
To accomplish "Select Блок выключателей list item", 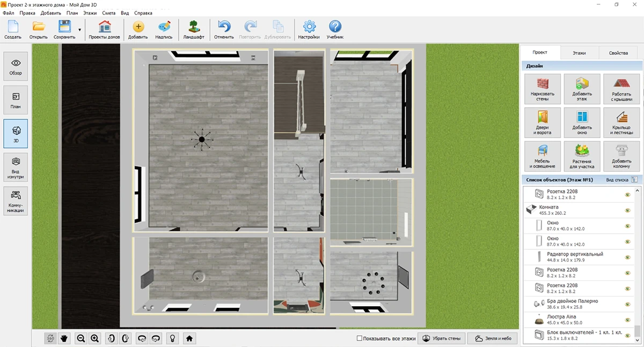I will coord(577,335).
